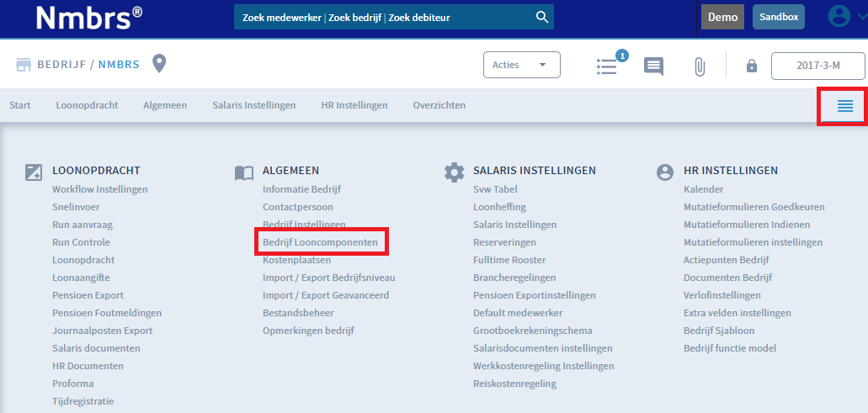Select the HR Instellingen tab

pos(354,105)
